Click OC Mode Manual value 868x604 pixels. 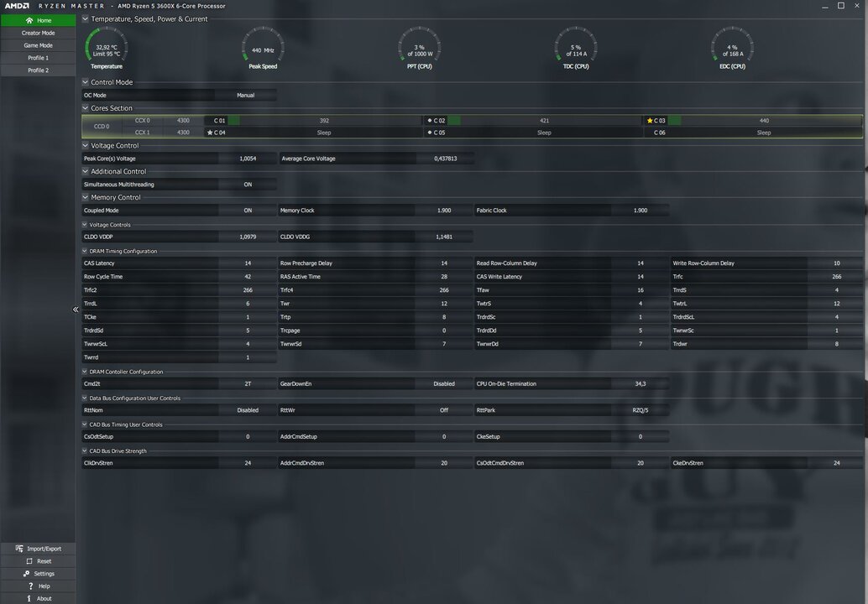click(246, 95)
